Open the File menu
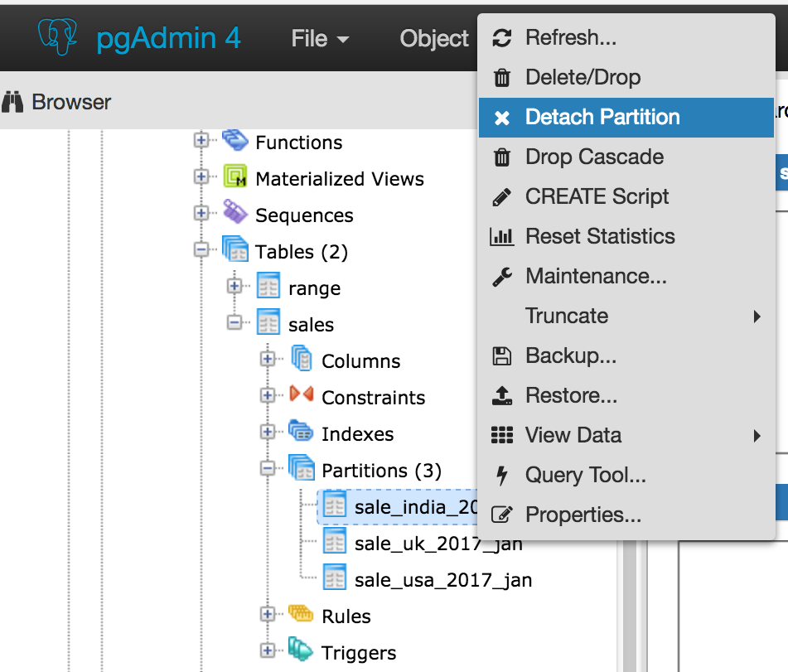This screenshot has height=672, width=788. 320,39
